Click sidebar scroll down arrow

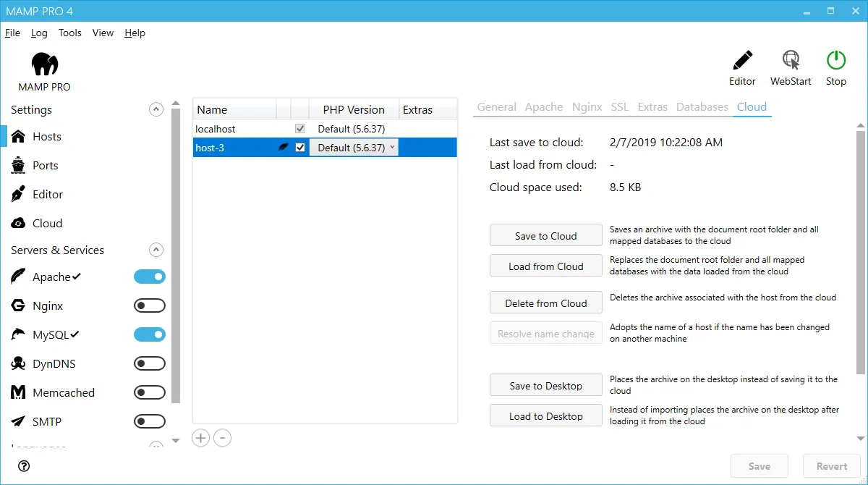[176, 440]
